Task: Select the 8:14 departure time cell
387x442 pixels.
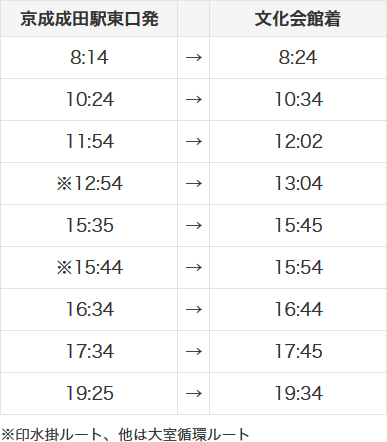Action: pyautogui.click(x=89, y=57)
